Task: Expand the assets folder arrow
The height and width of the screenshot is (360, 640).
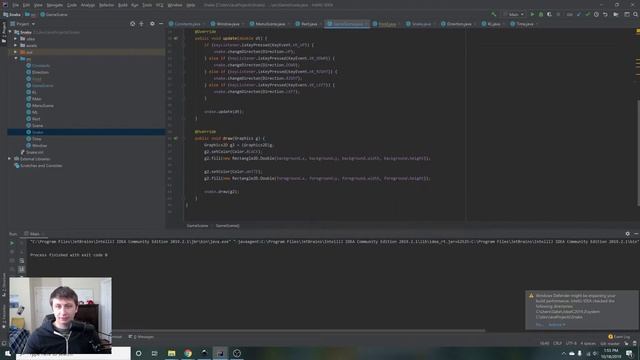Action: click(16, 45)
